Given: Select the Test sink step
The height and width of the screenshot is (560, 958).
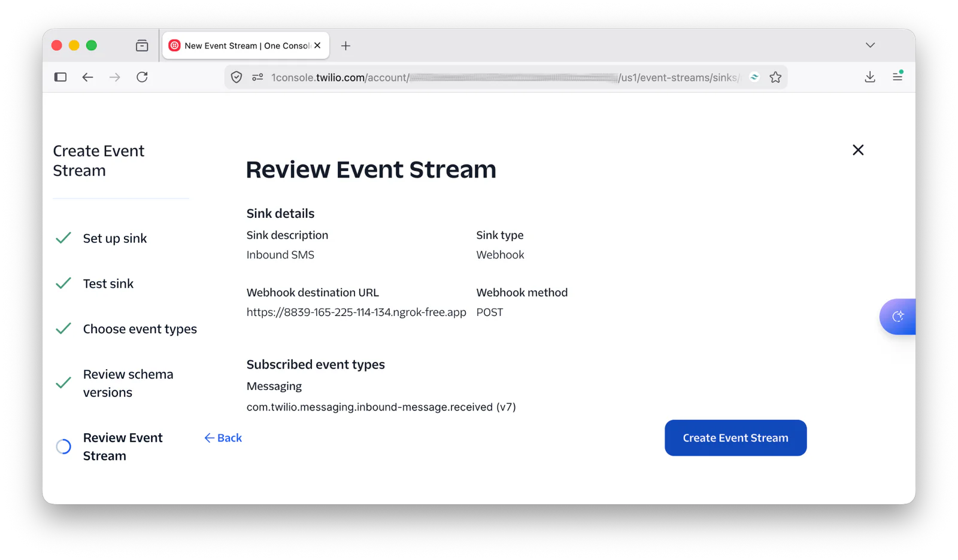Looking at the screenshot, I should point(108,284).
